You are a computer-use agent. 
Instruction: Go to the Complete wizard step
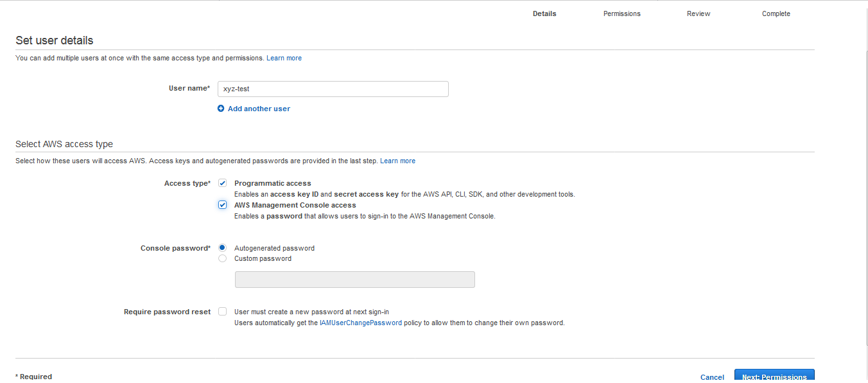coord(776,13)
